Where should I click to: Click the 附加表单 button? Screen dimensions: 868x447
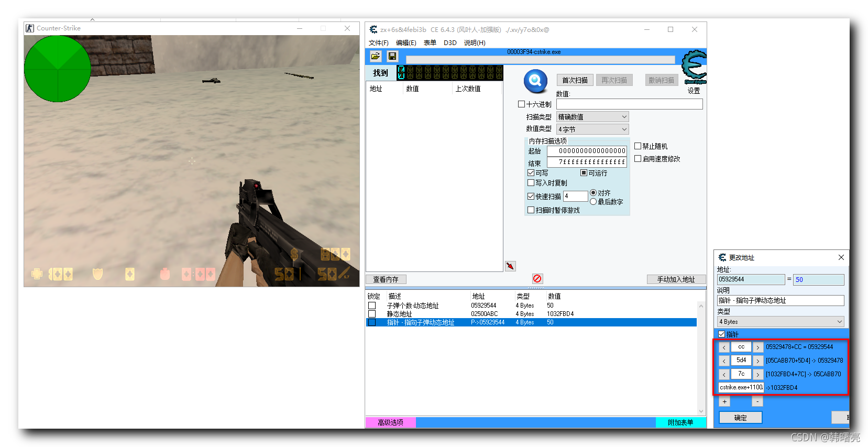point(680,422)
